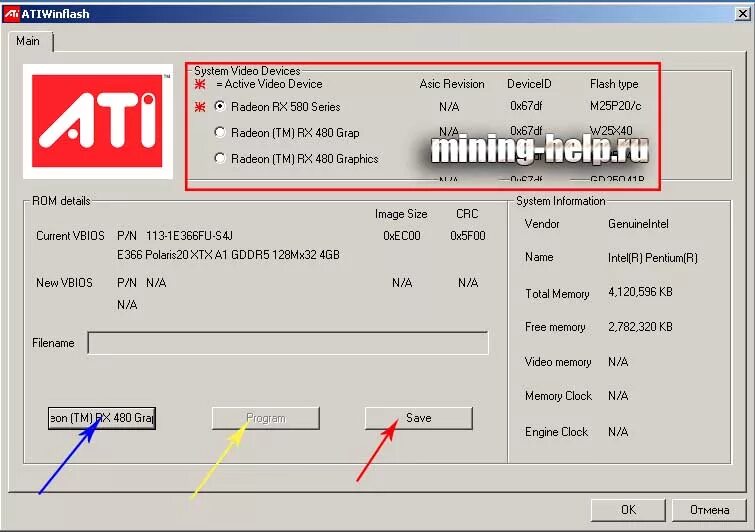755x532 pixels.
Task: Click into the Filename input field
Action: 288,343
